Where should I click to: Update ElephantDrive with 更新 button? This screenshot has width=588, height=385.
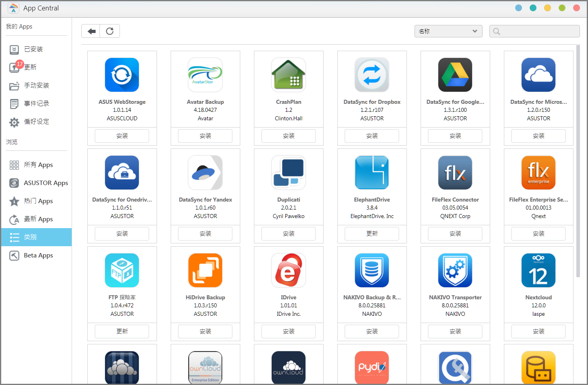372,234
